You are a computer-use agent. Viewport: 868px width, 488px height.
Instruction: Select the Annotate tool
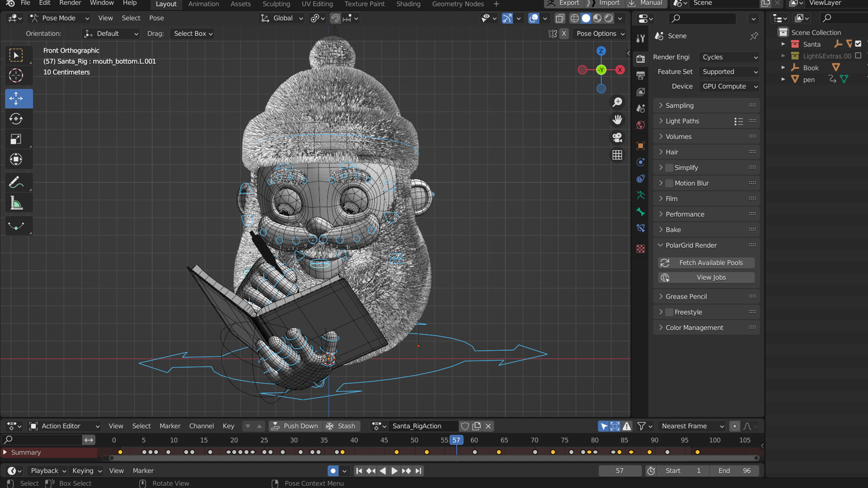pyautogui.click(x=16, y=182)
